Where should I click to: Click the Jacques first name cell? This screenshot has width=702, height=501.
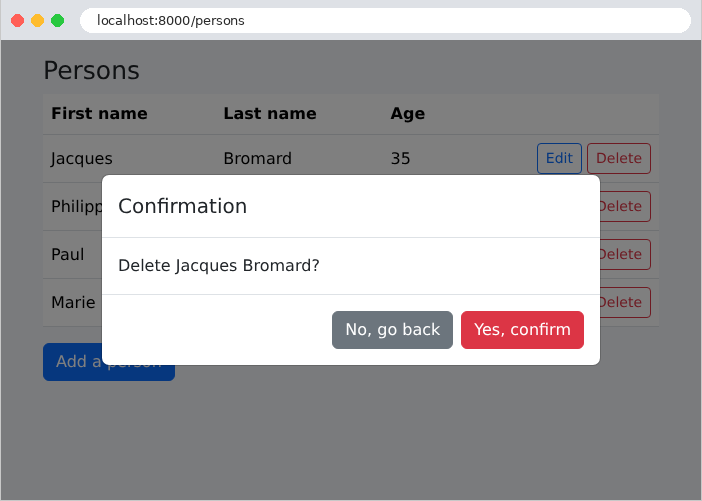point(81,158)
